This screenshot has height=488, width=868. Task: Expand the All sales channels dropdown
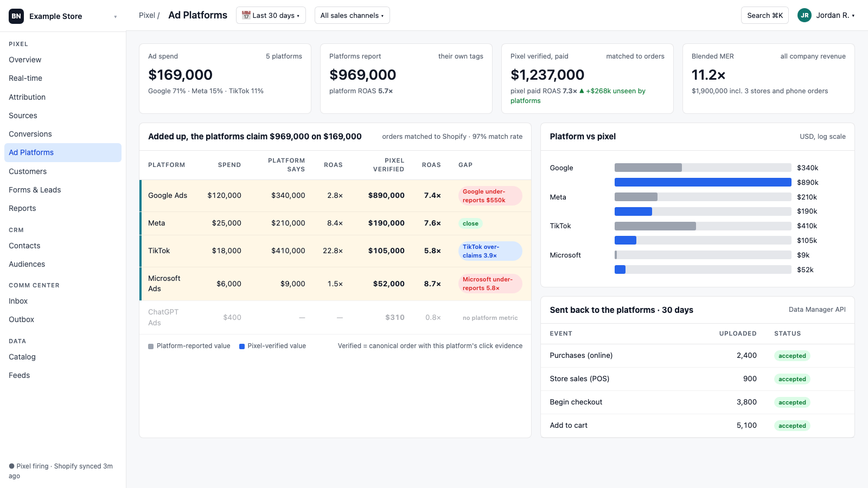click(x=352, y=15)
